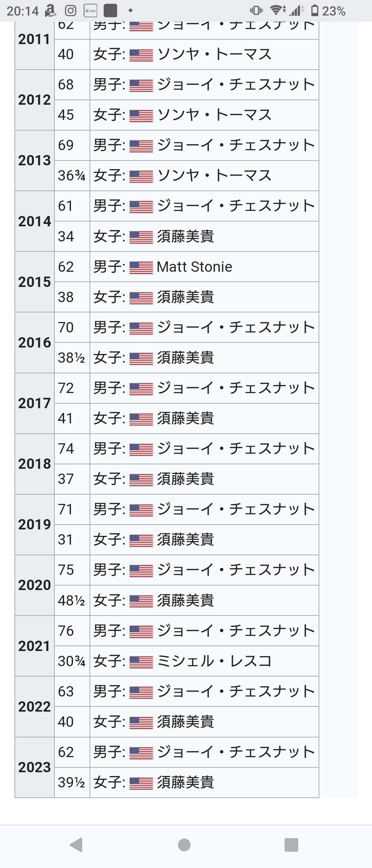Screen dimensions: 372x868
Task: Open 2016 ジョーイ・チェスナット men's winner link
Action: pos(236,328)
